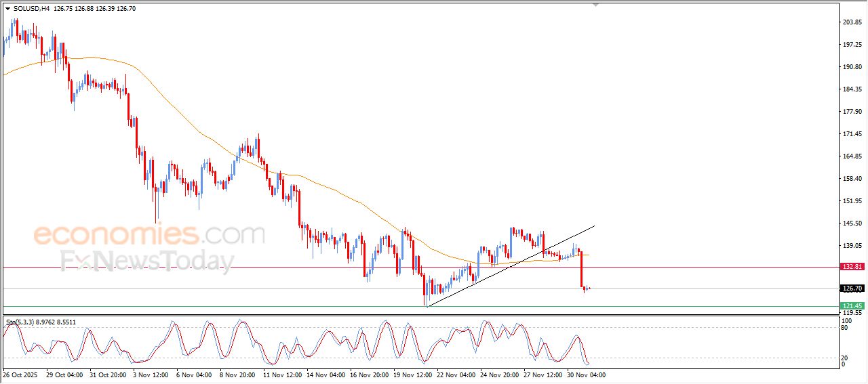Image resolution: width=868 pixels, height=384 pixels.
Task: Click the 30 Nov 04:00 time label
Action: coord(586,374)
